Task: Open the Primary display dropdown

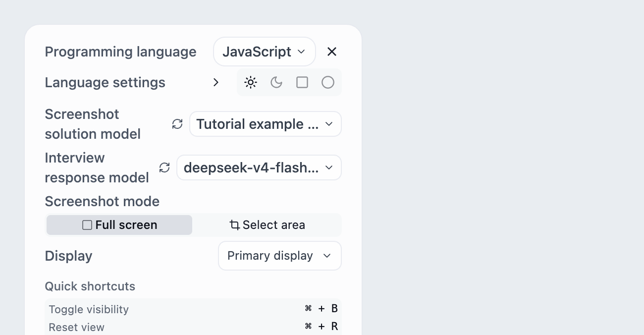Action: click(x=280, y=256)
